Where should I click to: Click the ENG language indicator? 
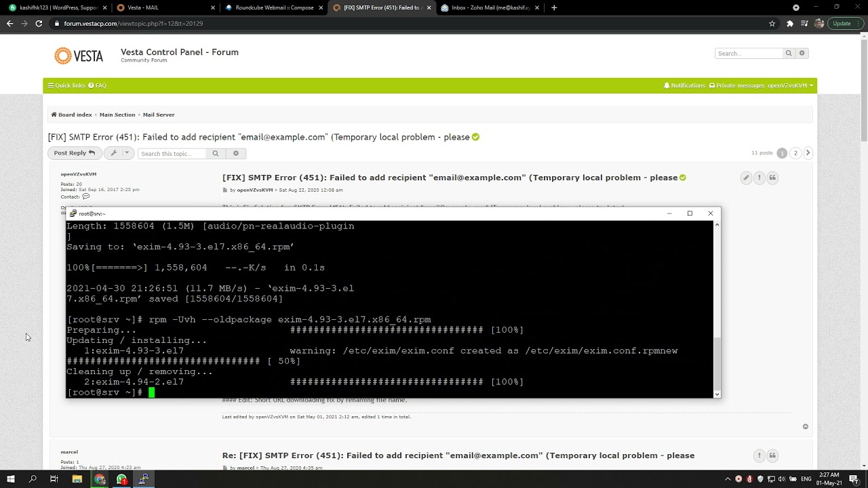pos(806,479)
